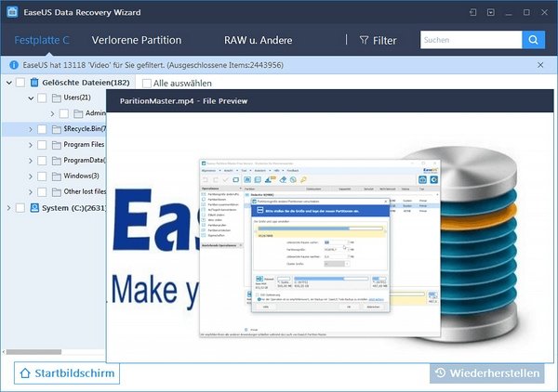This screenshot has height=392, width=558.
Task: Expand the Program Files folder
Action: tap(31, 145)
